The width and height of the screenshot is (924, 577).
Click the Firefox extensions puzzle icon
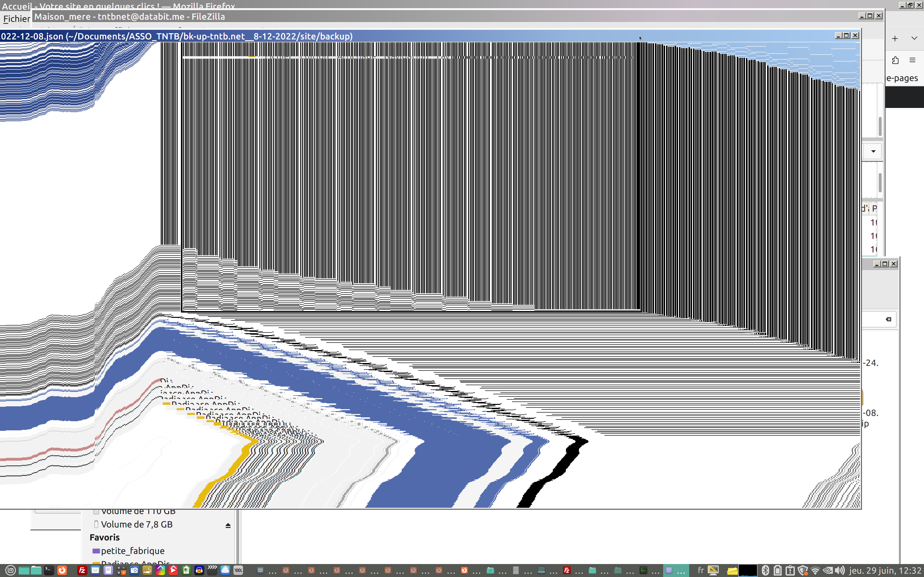click(895, 60)
